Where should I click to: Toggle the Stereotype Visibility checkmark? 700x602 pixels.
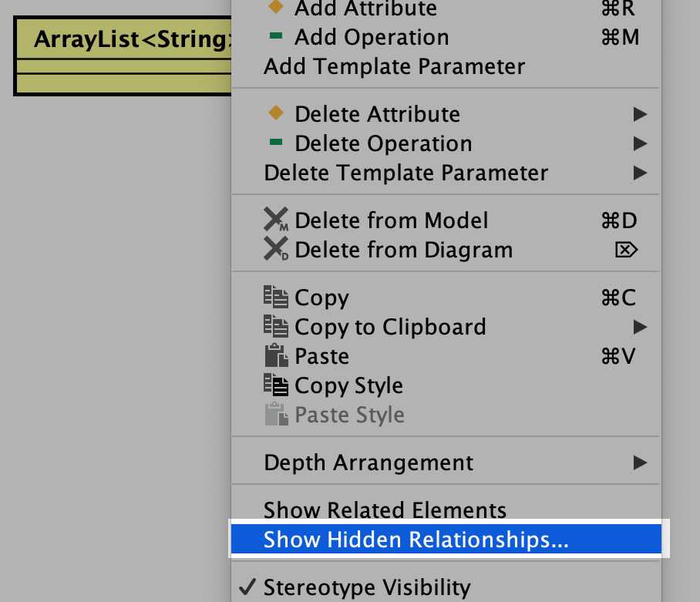[247, 587]
